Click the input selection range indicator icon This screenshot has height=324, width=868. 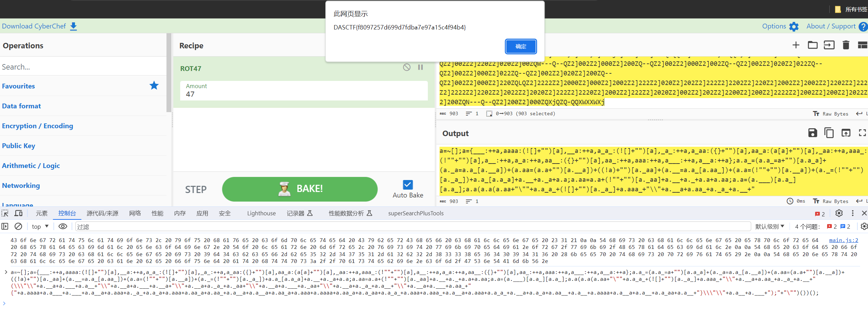click(x=489, y=113)
